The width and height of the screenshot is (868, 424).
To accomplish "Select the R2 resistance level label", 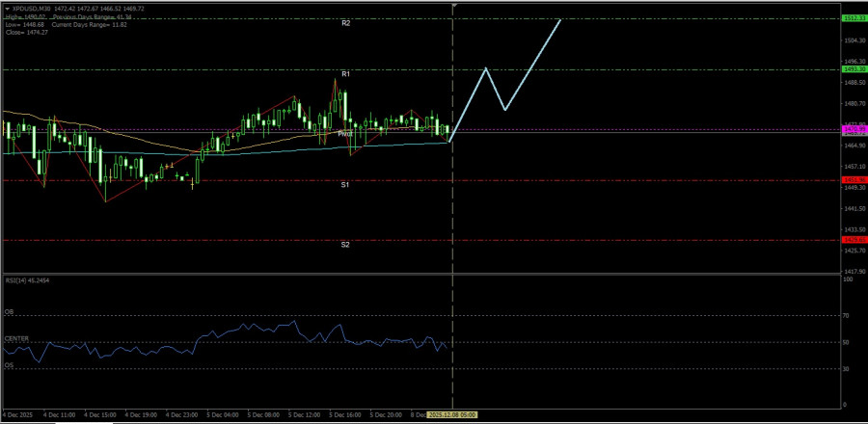I will 345,22.
